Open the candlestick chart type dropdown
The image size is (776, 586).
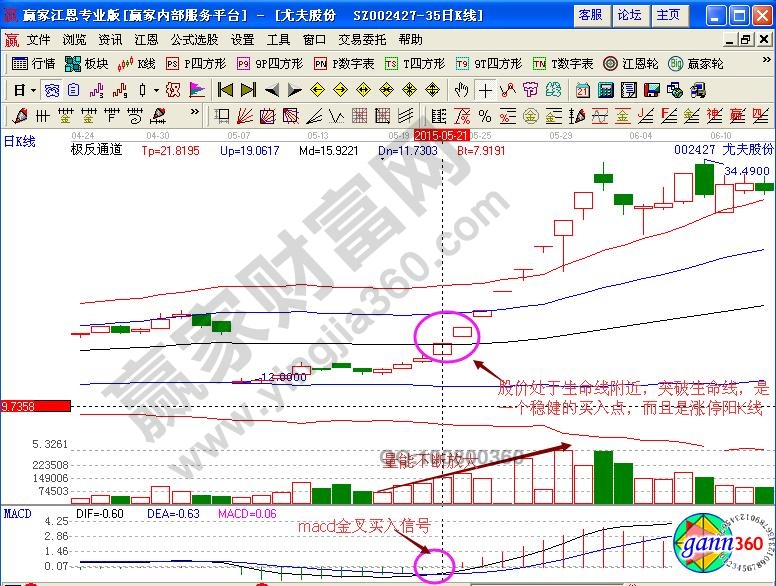(x=156, y=90)
